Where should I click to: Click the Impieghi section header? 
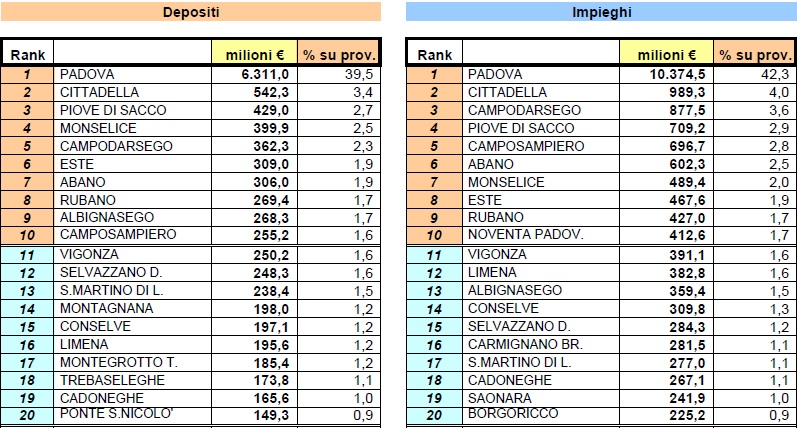tap(601, 12)
